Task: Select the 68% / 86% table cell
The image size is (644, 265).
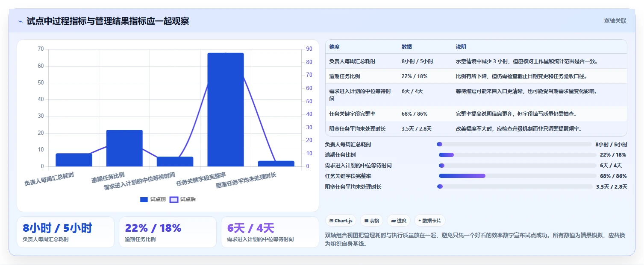Action: click(x=415, y=114)
